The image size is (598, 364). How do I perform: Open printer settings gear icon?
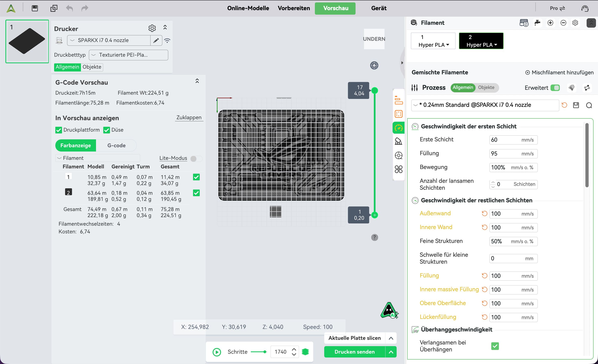pyautogui.click(x=152, y=28)
